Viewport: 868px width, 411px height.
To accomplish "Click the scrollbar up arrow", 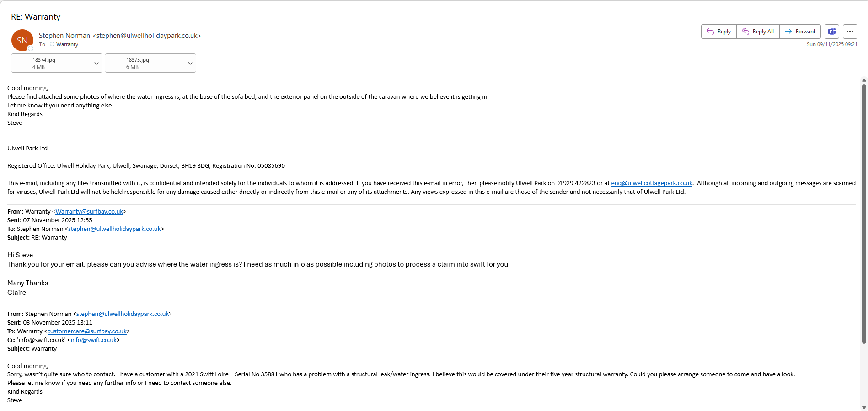I will (864, 80).
